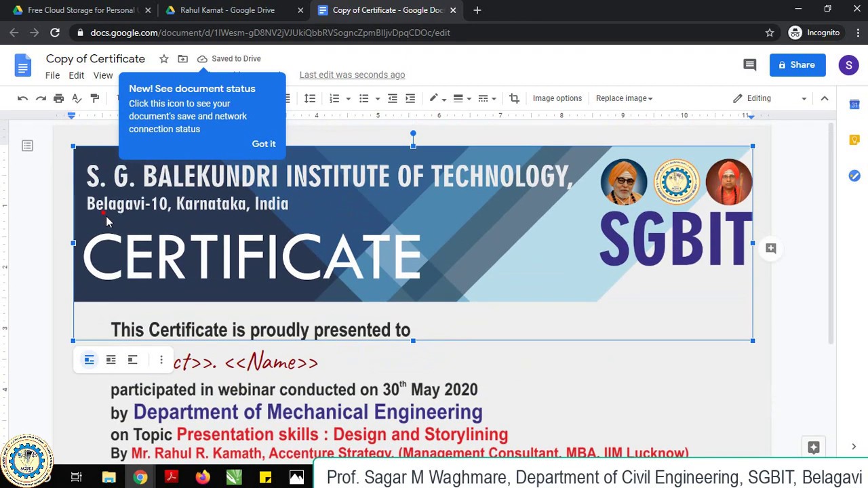
Task: Click the S account avatar
Action: tap(848, 65)
